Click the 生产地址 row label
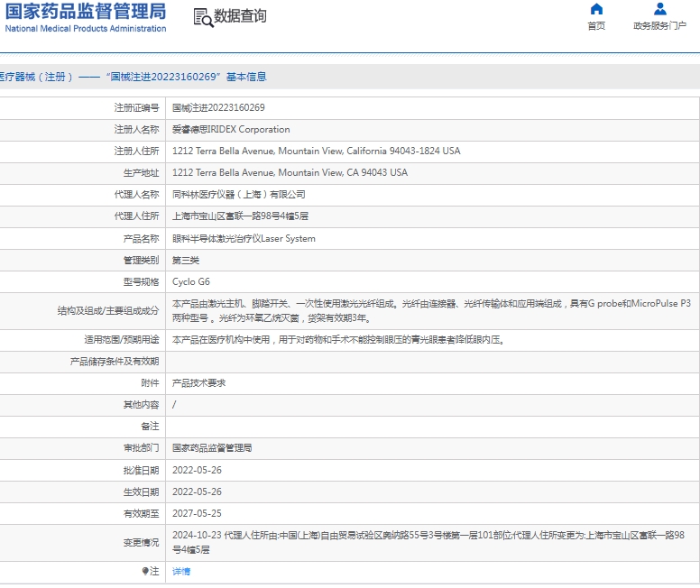Image resolution: width=700 pixels, height=588 pixels. click(141, 173)
